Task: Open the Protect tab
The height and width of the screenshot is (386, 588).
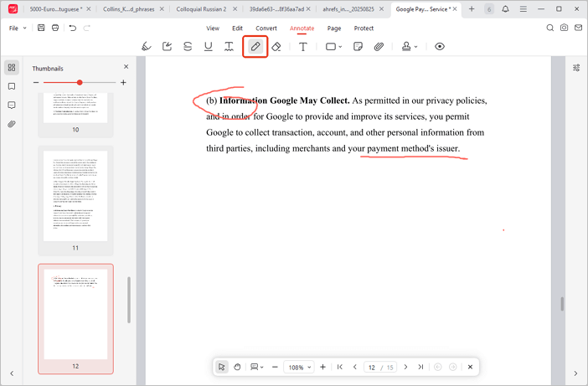Action: click(364, 28)
